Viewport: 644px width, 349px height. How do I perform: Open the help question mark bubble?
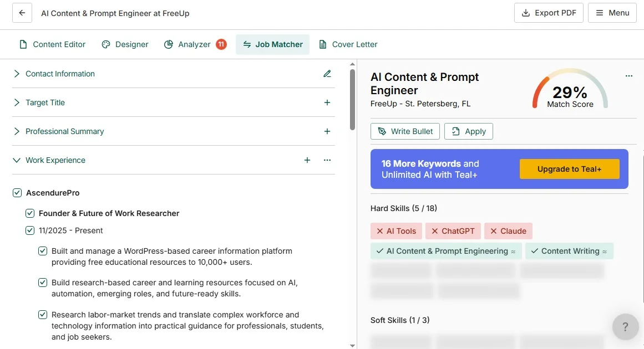pos(625,327)
